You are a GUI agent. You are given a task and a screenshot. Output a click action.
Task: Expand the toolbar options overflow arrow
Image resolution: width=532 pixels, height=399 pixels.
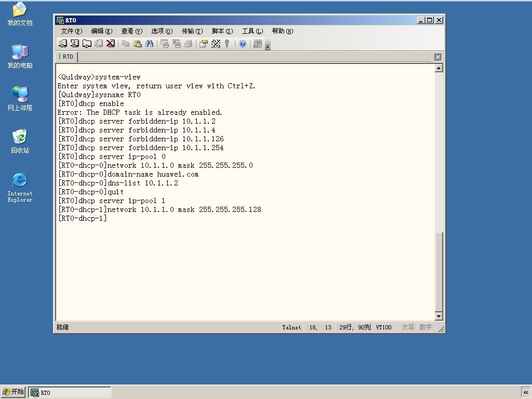[x=268, y=45]
